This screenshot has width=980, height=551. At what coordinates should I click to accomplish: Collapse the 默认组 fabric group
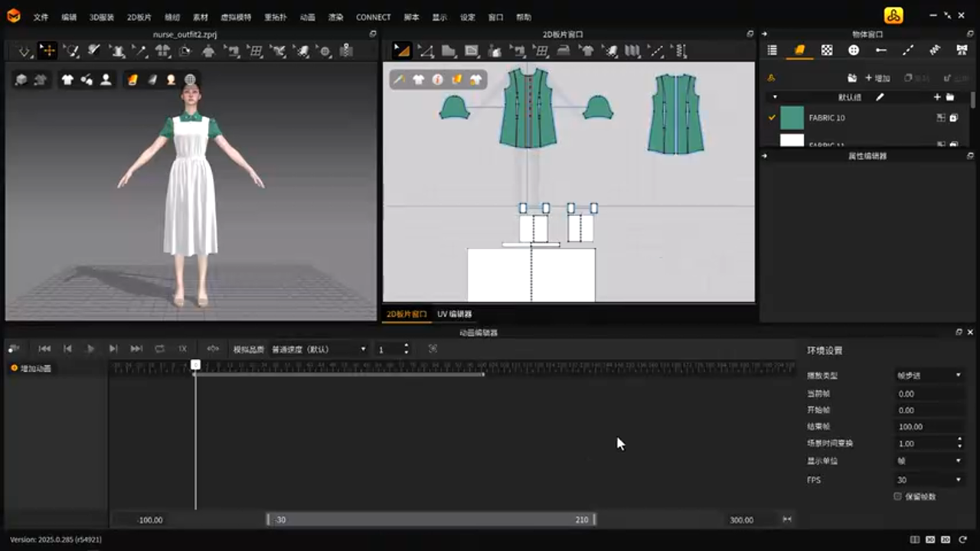click(774, 97)
